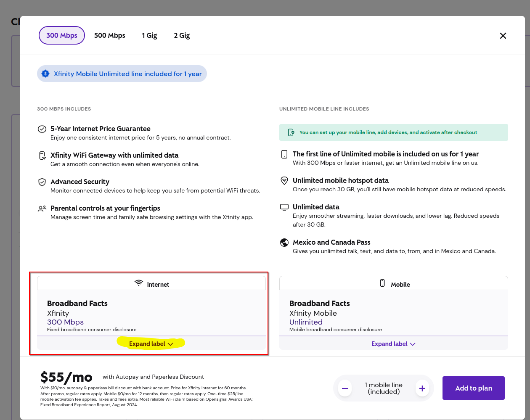Click the phone icon on Mobile label header
Image resolution: width=530 pixels, height=420 pixels.
(x=382, y=283)
